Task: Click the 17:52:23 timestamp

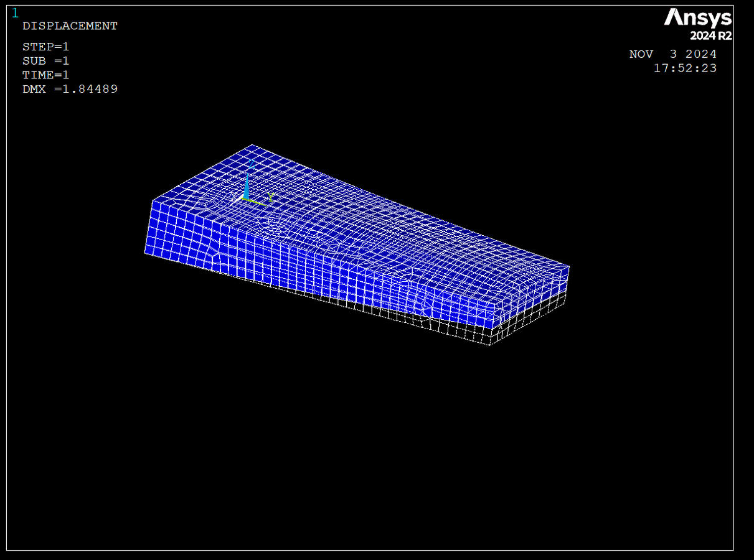Action: point(685,68)
